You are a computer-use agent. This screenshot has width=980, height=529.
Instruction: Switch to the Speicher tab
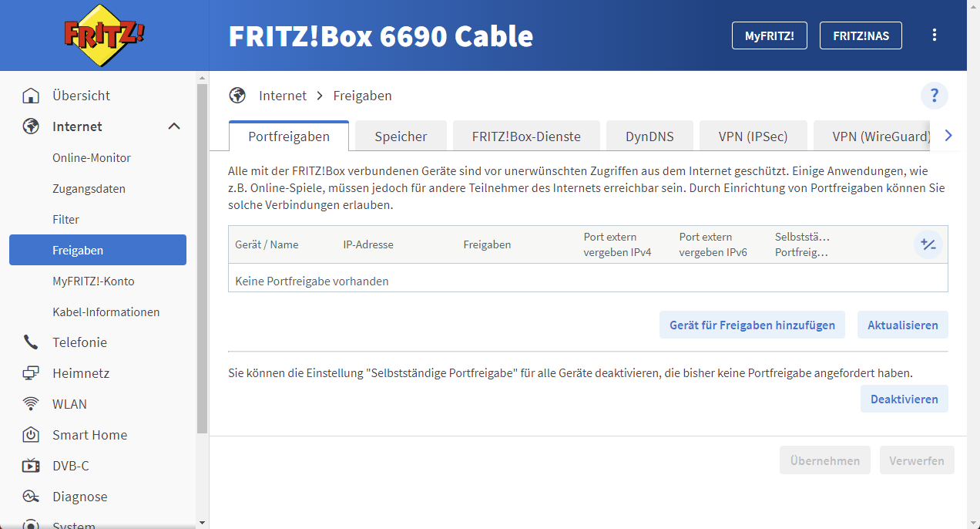click(x=401, y=135)
